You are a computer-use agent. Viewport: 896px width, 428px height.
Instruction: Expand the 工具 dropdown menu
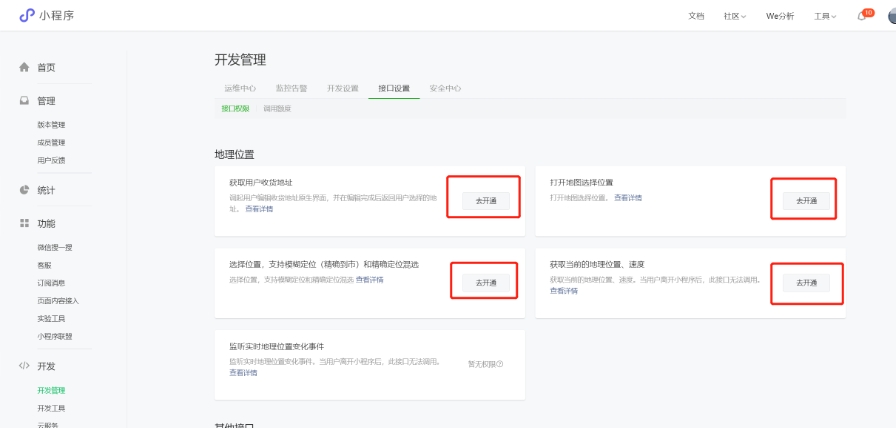point(825,16)
